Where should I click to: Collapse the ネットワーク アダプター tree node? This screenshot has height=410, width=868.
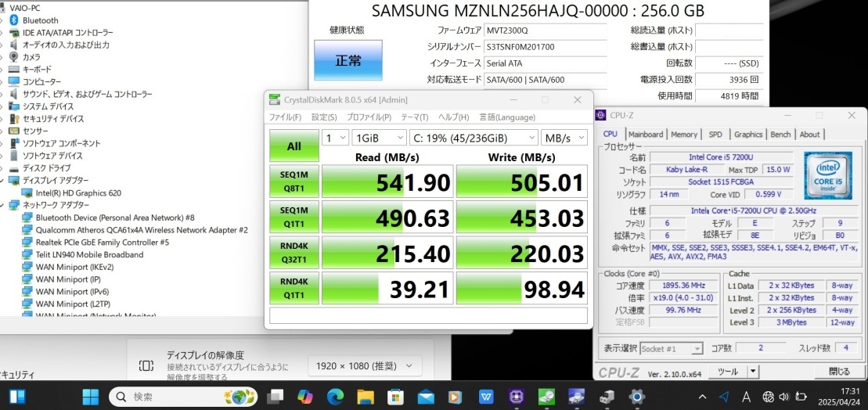(x=3, y=205)
